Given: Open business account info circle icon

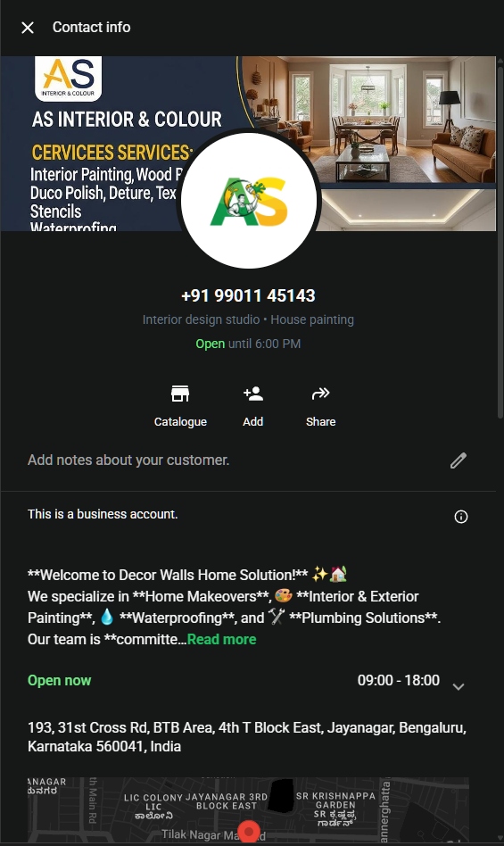Looking at the screenshot, I should coord(461,517).
